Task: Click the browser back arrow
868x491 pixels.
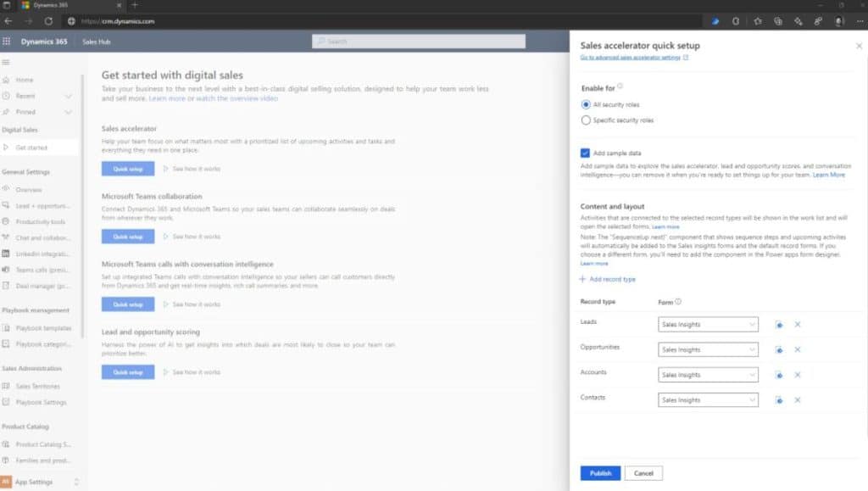Action: point(8,21)
